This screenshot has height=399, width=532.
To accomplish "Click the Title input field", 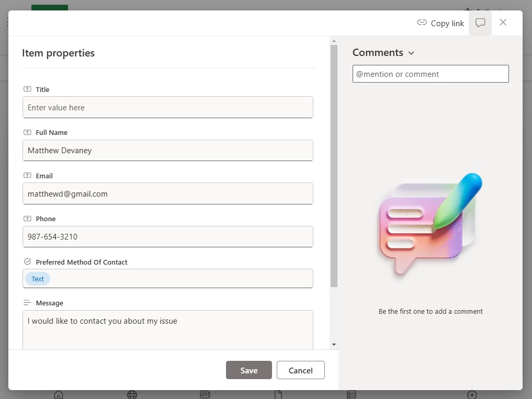I will point(168,107).
